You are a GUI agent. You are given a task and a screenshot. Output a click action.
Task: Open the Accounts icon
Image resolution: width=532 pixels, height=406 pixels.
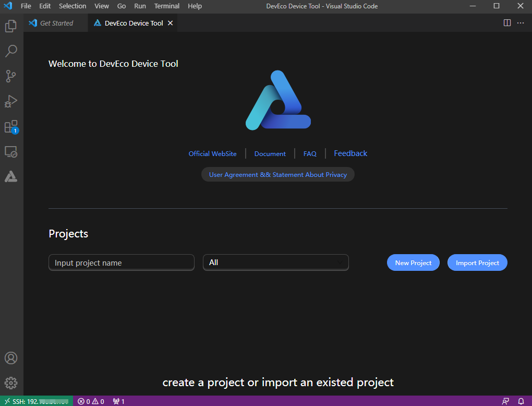click(11, 358)
